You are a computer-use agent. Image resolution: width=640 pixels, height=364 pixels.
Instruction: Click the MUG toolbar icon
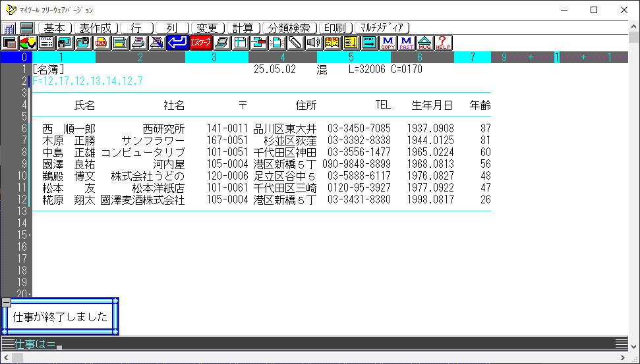point(425,43)
